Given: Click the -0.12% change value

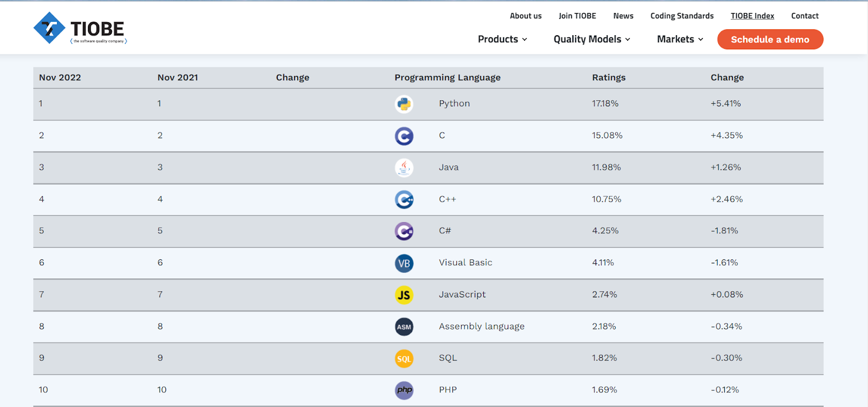Looking at the screenshot, I should point(725,390).
